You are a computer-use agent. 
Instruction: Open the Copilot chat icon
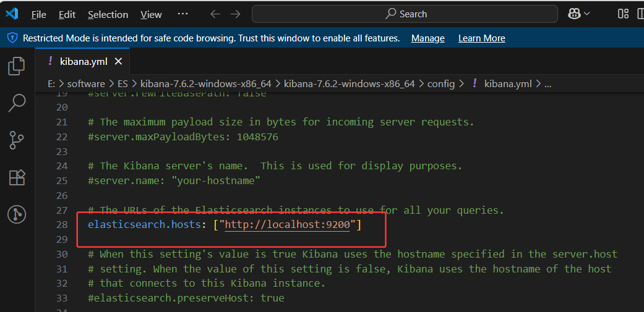coord(573,14)
